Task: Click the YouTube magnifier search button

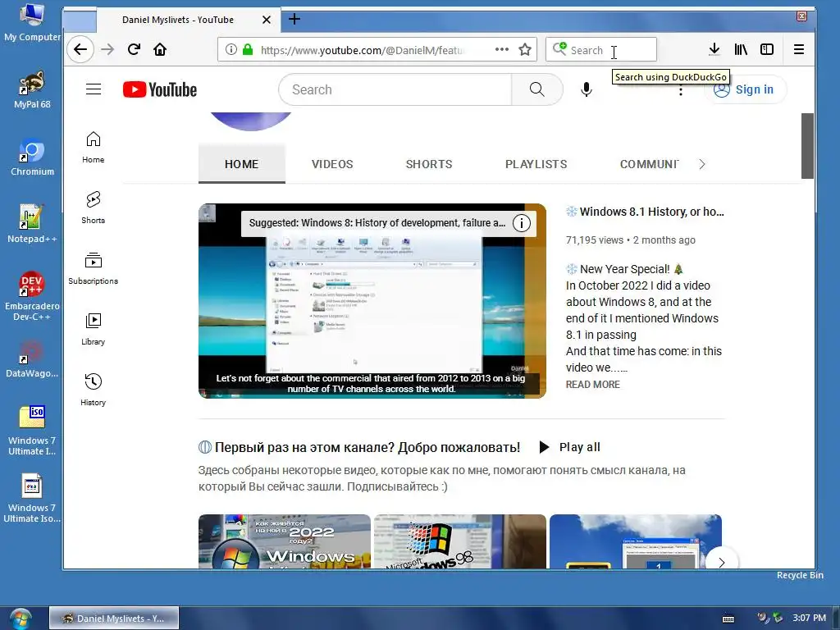Action: 536,89
